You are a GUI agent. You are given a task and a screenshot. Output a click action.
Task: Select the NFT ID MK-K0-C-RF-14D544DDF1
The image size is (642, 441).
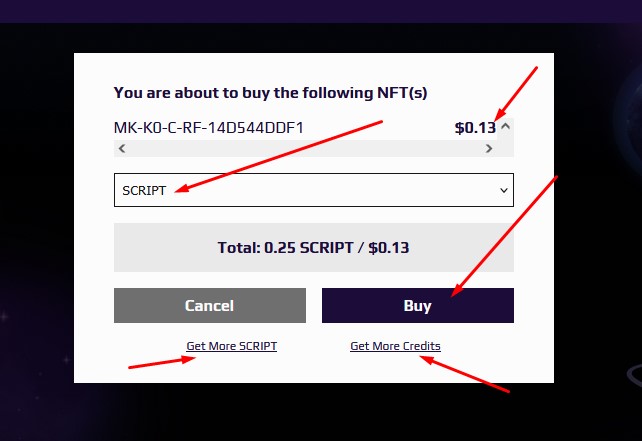tap(208, 128)
